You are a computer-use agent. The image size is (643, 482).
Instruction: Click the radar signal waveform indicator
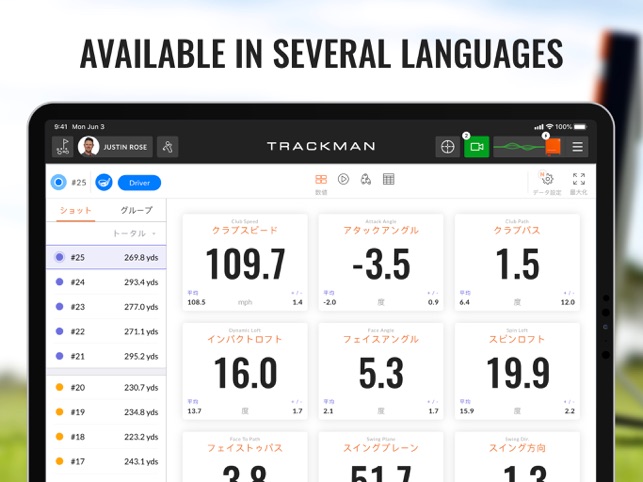coord(520,146)
